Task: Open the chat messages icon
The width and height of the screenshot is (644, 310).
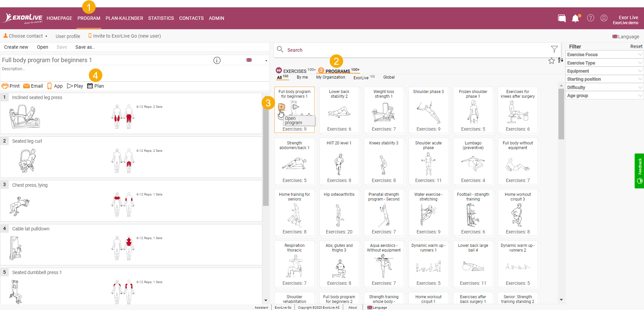Action: pos(562,18)
